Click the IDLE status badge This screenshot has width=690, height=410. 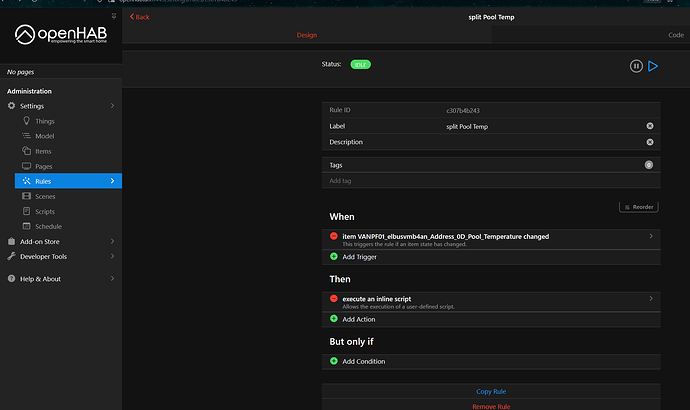coord(360,65)
